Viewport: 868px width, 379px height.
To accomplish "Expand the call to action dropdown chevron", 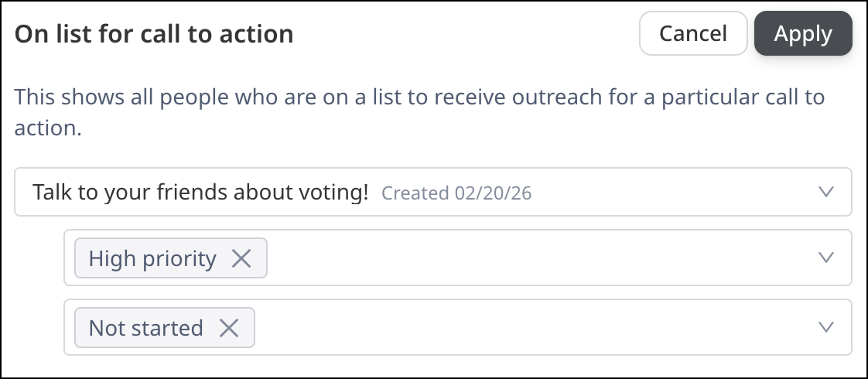I will [826, 192].
